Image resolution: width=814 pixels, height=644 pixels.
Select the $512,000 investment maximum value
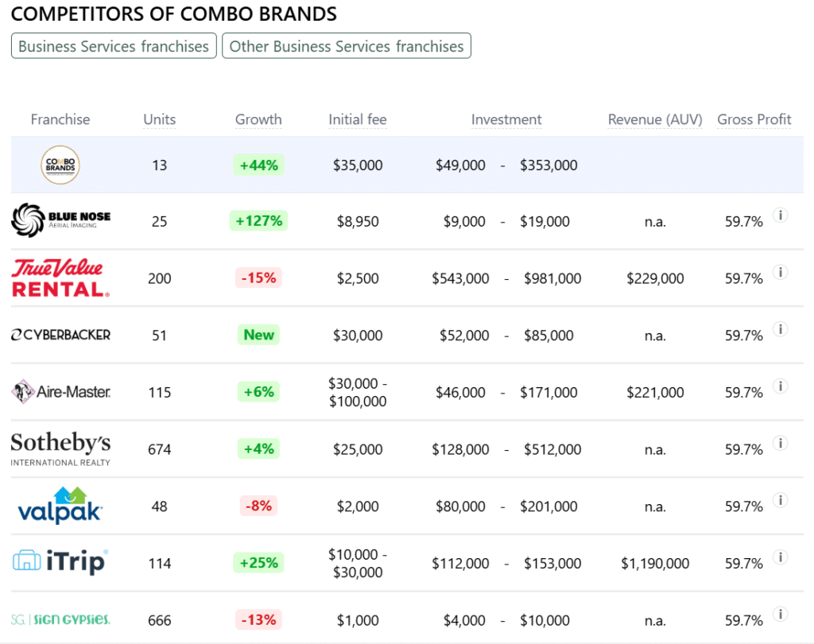(x=552, y=449)
